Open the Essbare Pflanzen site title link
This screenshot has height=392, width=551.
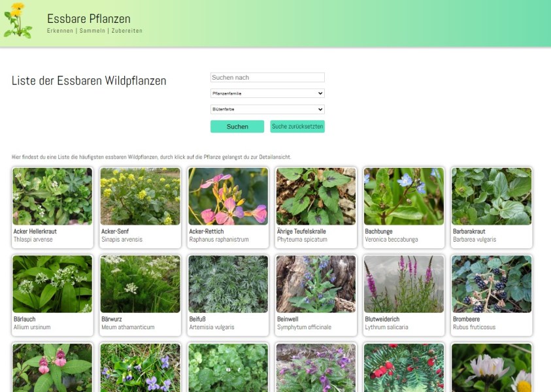tap(89, 19)
